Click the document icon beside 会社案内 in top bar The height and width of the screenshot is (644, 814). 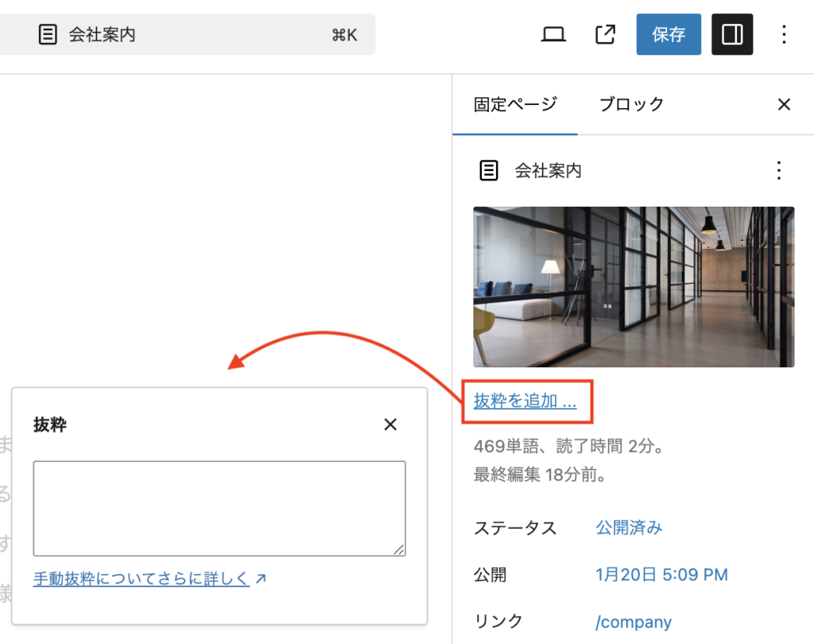click(48, 35)
